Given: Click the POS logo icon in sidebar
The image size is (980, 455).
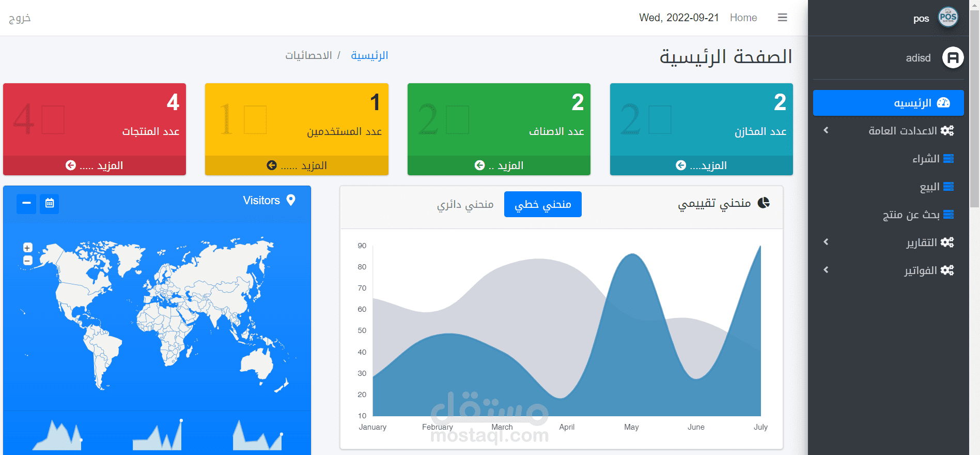Looking at the screenshot, I should pyautogui.click(x=948, y=18).
